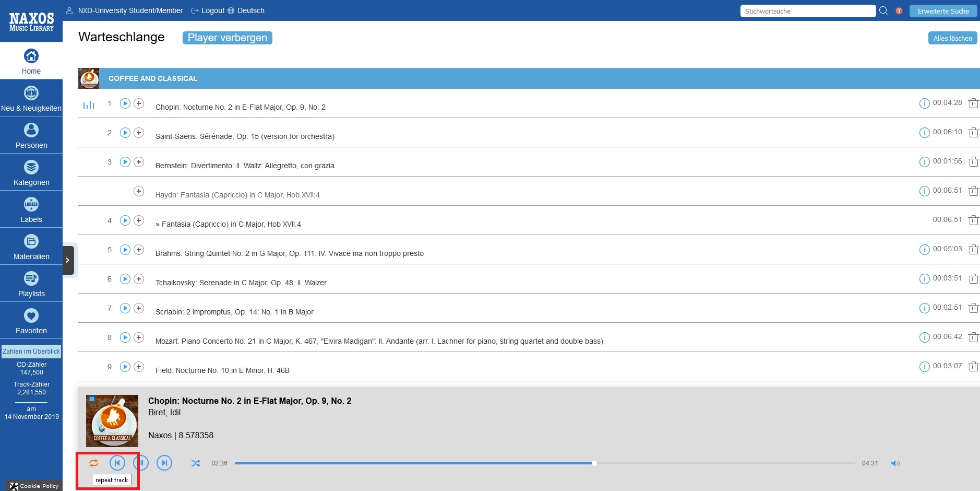Screen dimensions: 980x491
Task: Click the search magnifier icon
Action: coord(883,11)
